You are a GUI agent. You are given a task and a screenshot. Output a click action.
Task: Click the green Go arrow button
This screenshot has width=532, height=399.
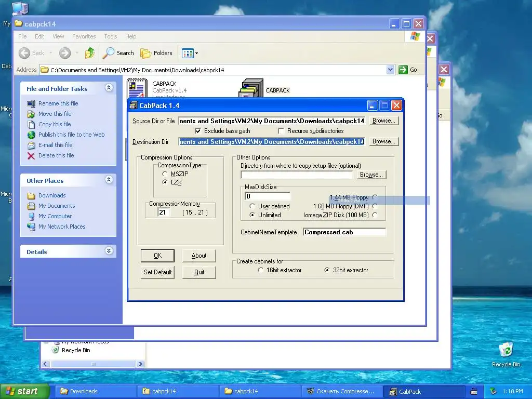click(x=403, y=70)
